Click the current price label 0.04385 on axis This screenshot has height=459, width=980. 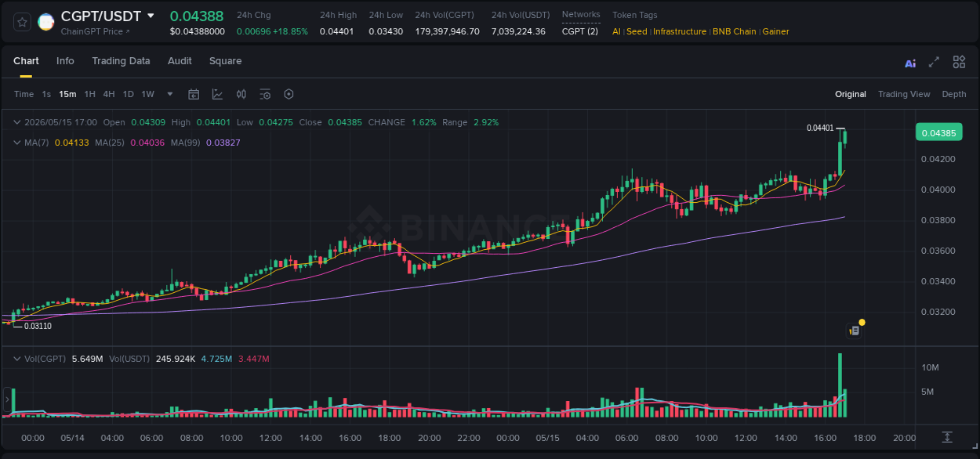[x=938, y=133]
